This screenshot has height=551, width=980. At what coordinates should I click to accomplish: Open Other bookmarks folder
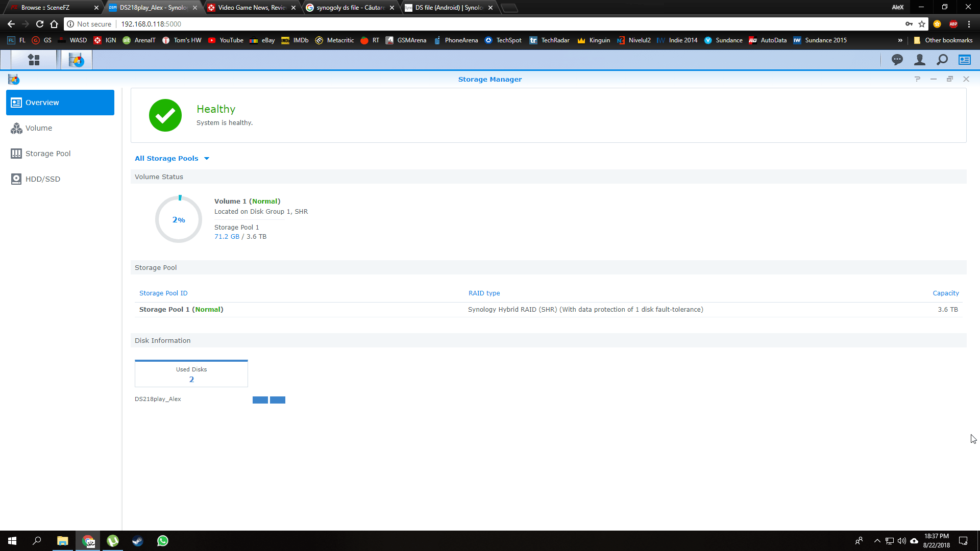943,40
